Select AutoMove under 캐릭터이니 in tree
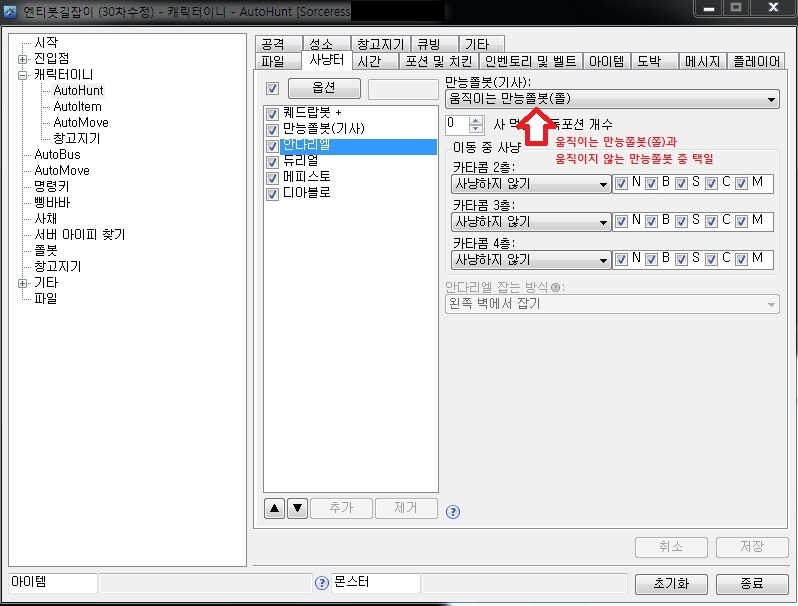The image size is (798, 606). 81,123
